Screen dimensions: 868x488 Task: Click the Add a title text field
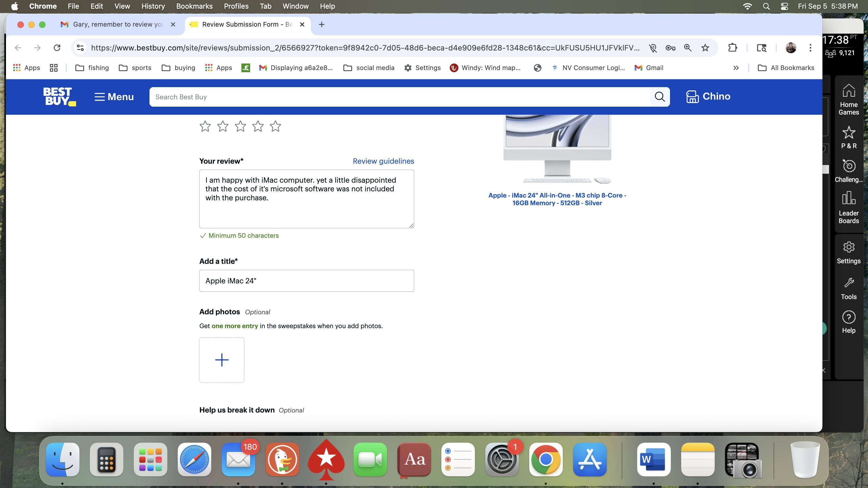pyautogui.click(x=306, y=281)
